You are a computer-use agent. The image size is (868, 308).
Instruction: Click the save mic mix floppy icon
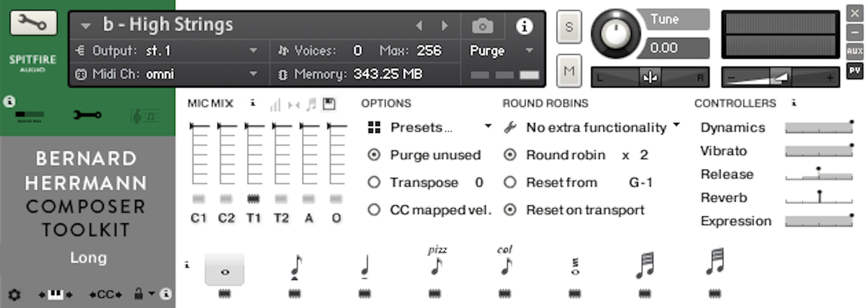[329, 104]
